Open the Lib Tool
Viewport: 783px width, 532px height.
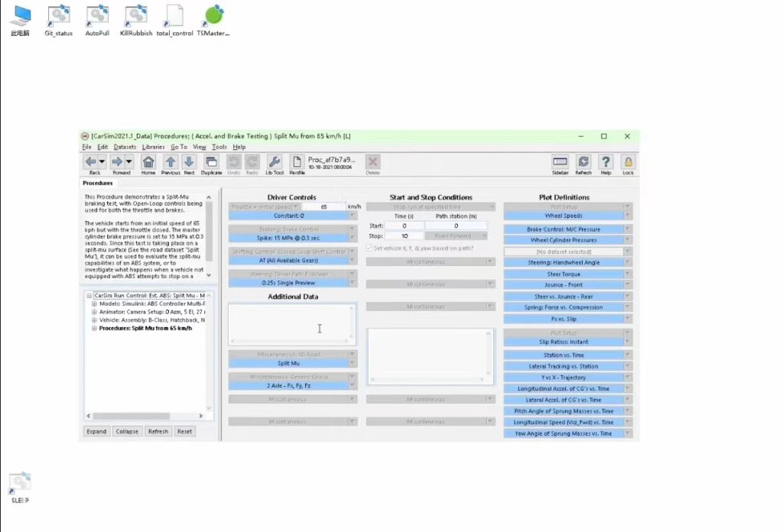point(275,162)
